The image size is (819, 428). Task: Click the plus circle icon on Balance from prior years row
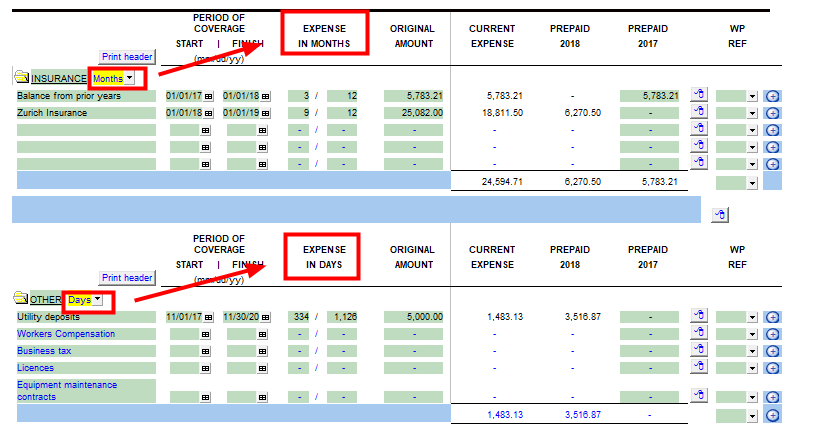(x=772, y=96)
